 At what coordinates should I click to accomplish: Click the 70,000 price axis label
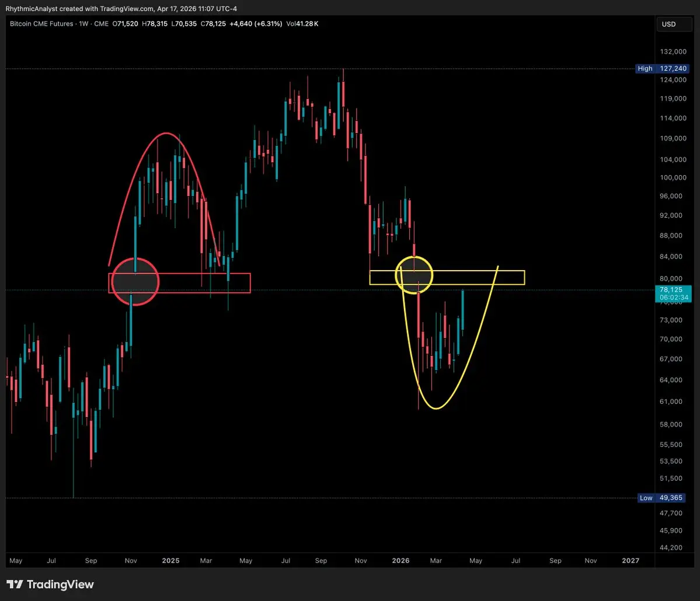pos(671,339)
